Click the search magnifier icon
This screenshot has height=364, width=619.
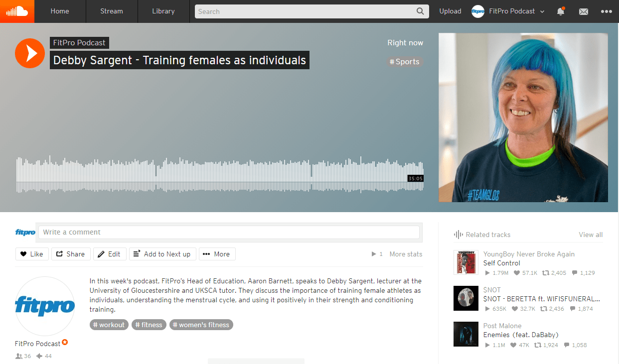420,11
